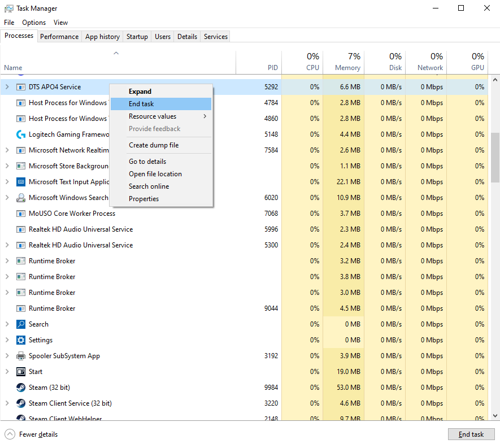
Task: Switch to the Performance tab
Action: (59, 37)
